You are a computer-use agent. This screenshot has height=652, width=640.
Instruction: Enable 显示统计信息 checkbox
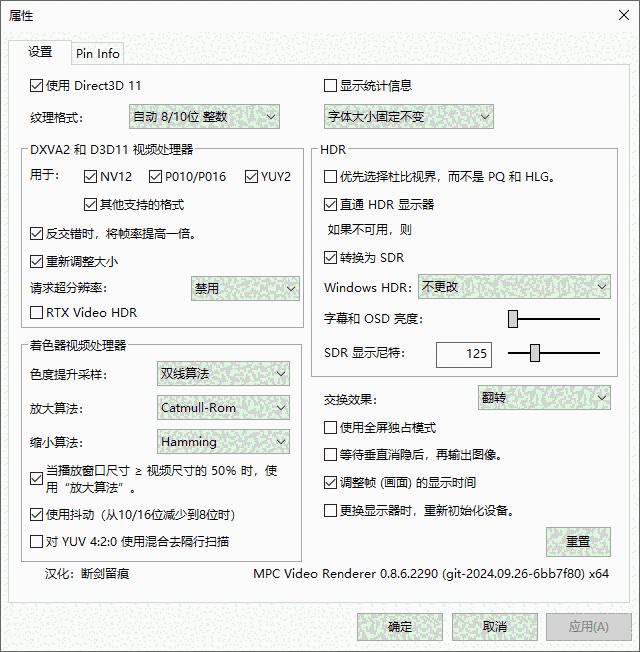(331, 86)
